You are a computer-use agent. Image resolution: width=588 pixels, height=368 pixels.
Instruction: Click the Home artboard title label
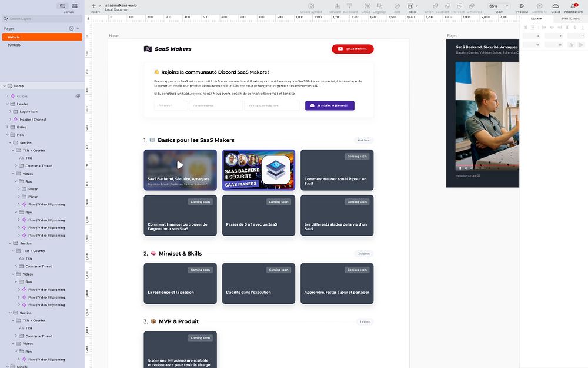point(113,36)
